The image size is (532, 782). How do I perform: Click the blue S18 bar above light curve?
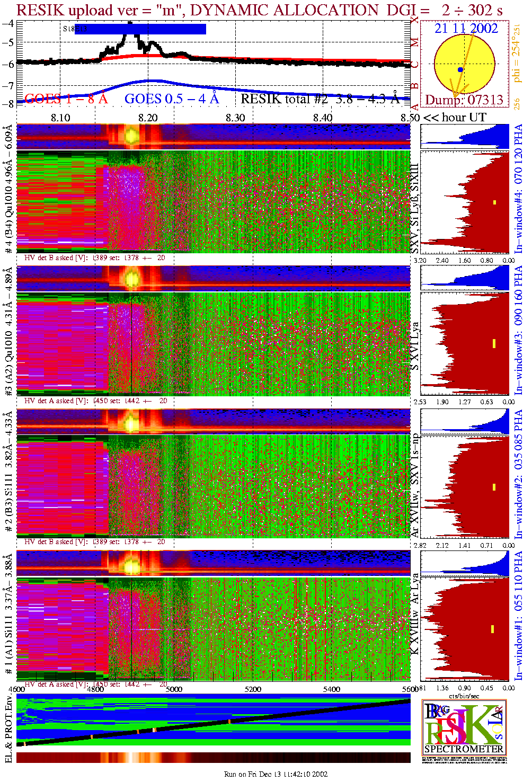coord(140,29)
